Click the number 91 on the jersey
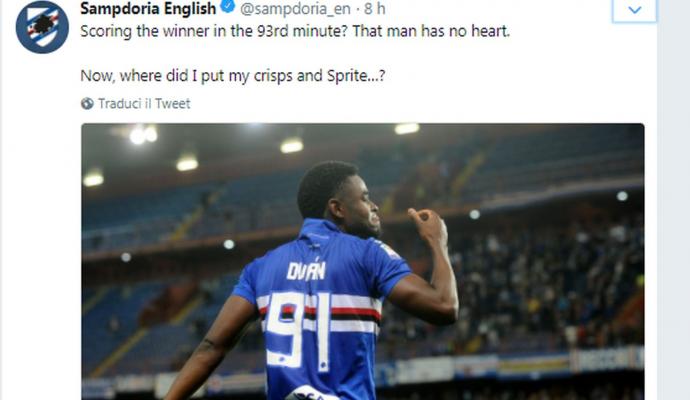Viewport: 690px width, 400px height. point(297,331)
